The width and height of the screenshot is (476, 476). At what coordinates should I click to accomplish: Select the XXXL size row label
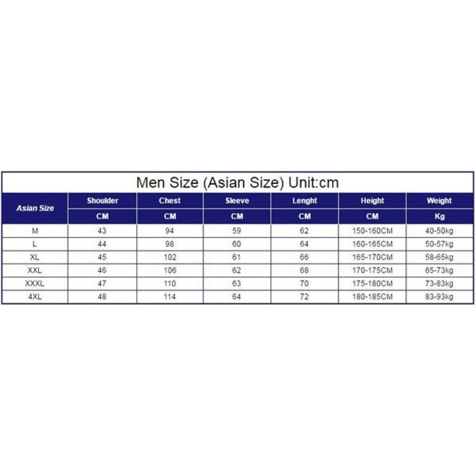click(35, 284)
